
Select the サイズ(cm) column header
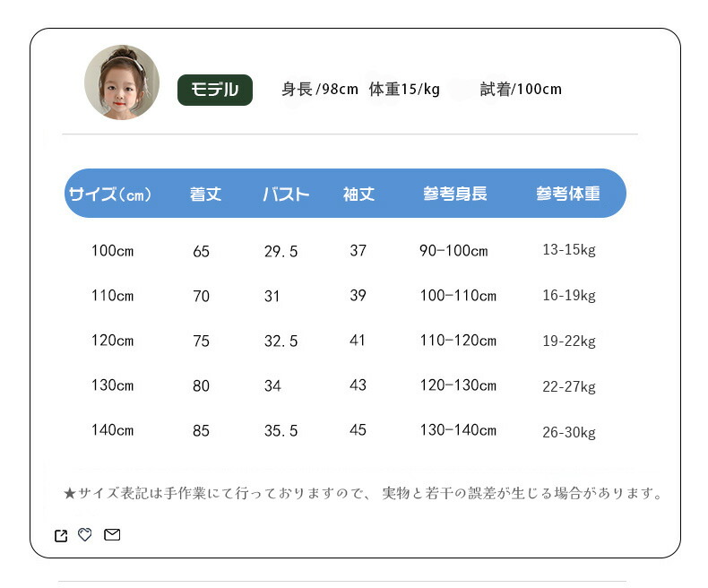tap(110, 195)
